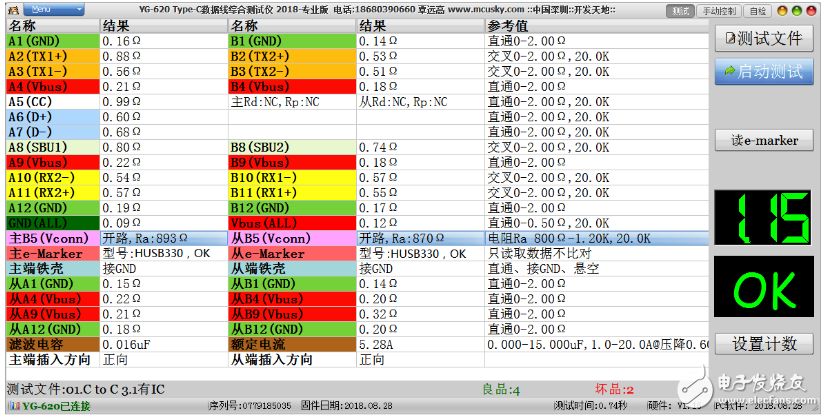The image size is (825, 417).
Task: Select the 滤波电容 cell
Action: (x=53, y=344)
